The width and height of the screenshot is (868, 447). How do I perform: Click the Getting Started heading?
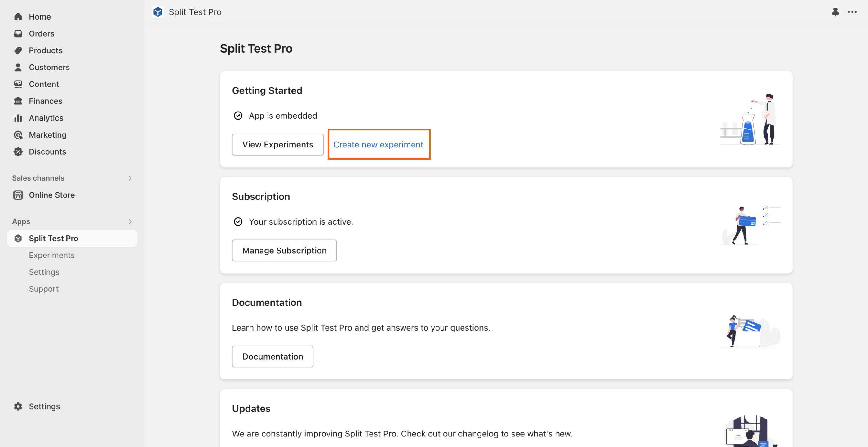point(267,90)
